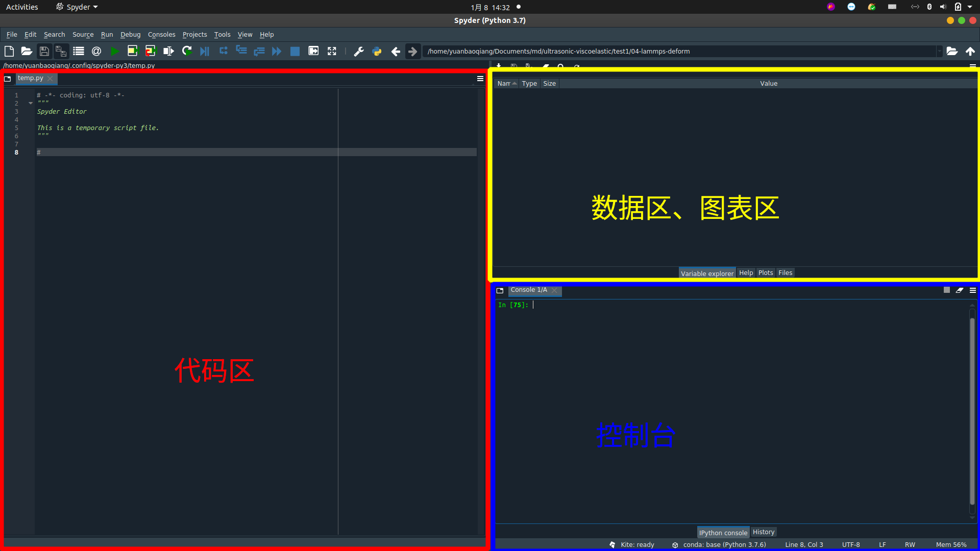The height and width of the screenshot is (551, 980).
Task: Click the PYTHONPATH manager python icon
Action: point(377,51)
